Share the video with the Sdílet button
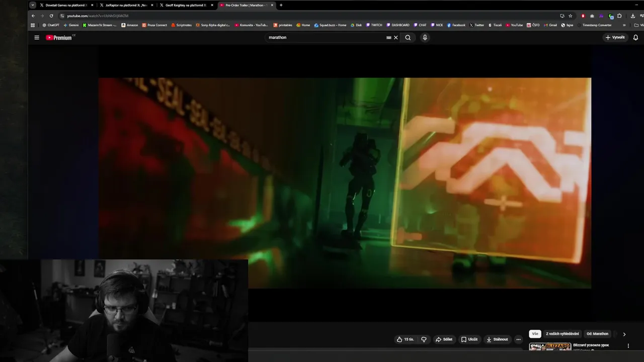 point(444,339)
